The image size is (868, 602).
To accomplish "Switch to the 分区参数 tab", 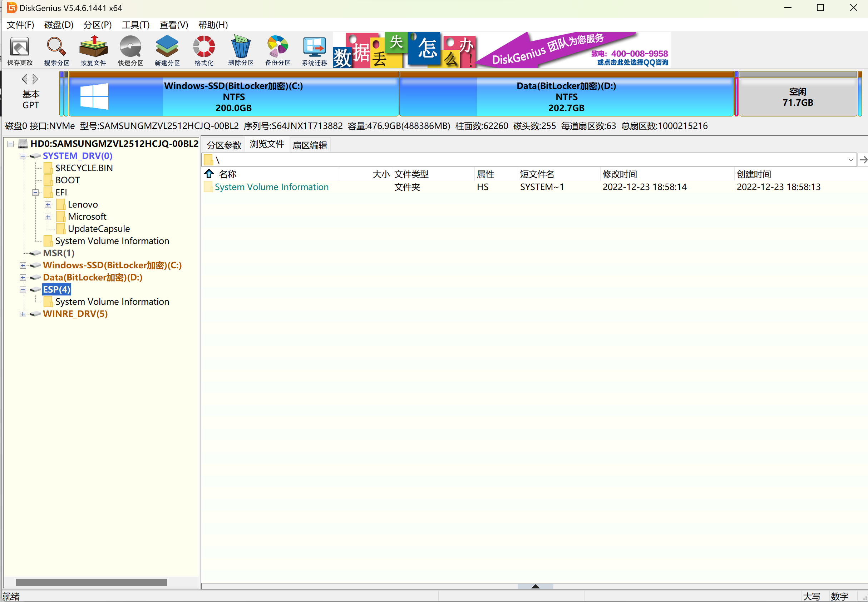I will coord(224,145).
